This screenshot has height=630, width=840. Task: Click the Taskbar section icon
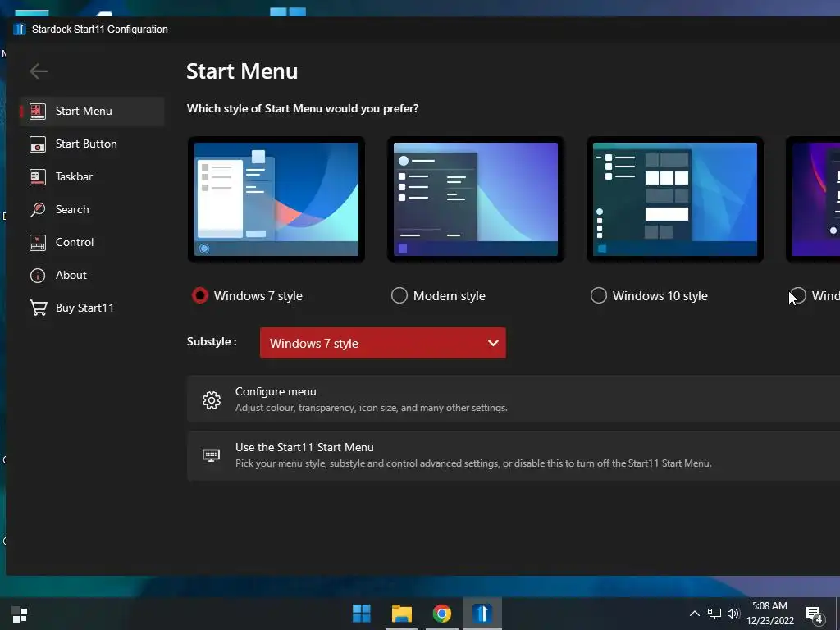pos(38,177)
